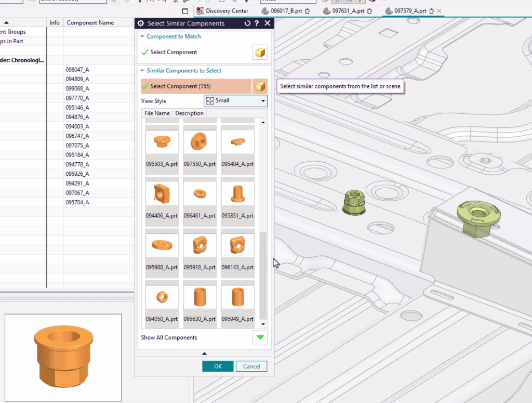Collapse the Component to Match section
The height and width of the screenshot is (403, 532).
pos(142,37)
